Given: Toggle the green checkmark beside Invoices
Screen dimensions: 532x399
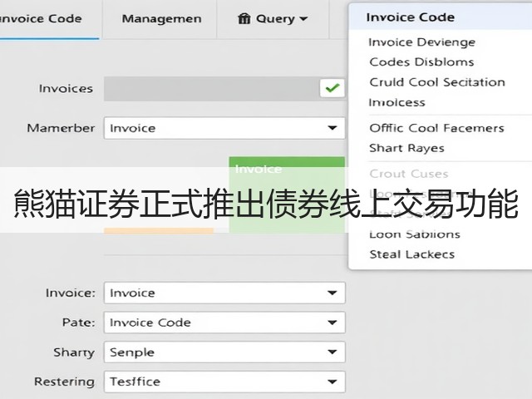Looking at the screenshot, I should point(332,88).
